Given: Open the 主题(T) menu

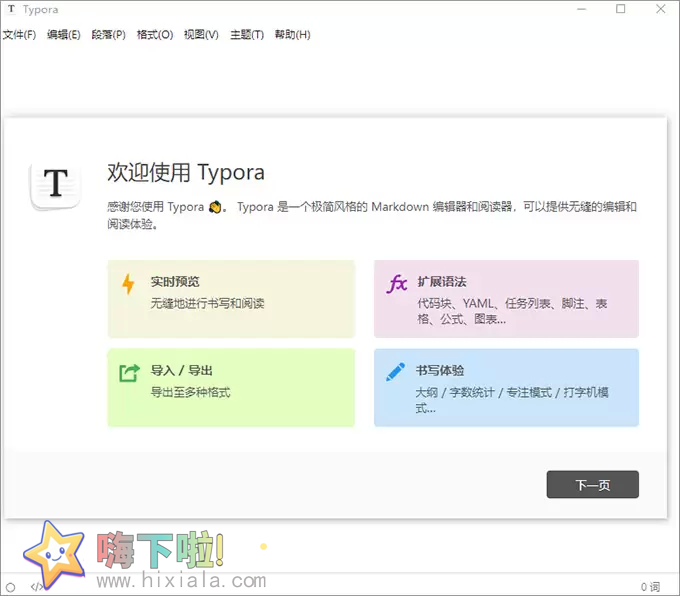Looking at the screenshot, I should (x=247, y=35).
